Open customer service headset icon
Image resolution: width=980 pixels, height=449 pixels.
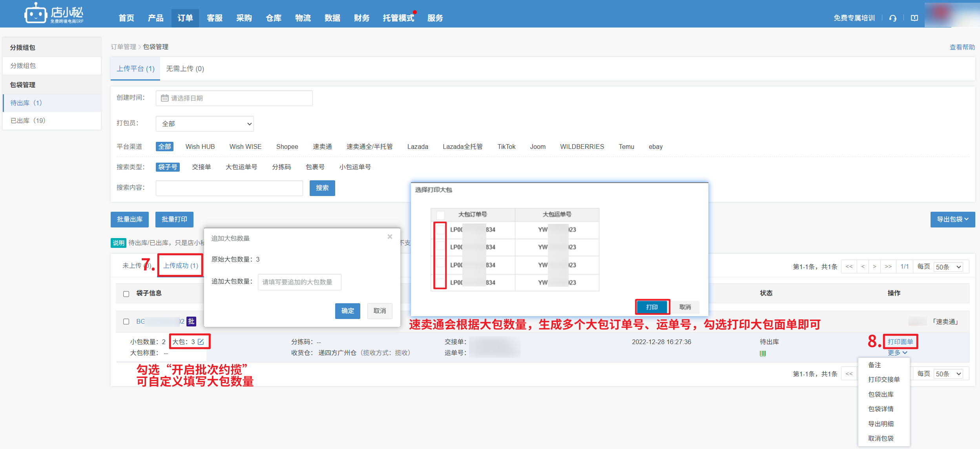(892, 18)
